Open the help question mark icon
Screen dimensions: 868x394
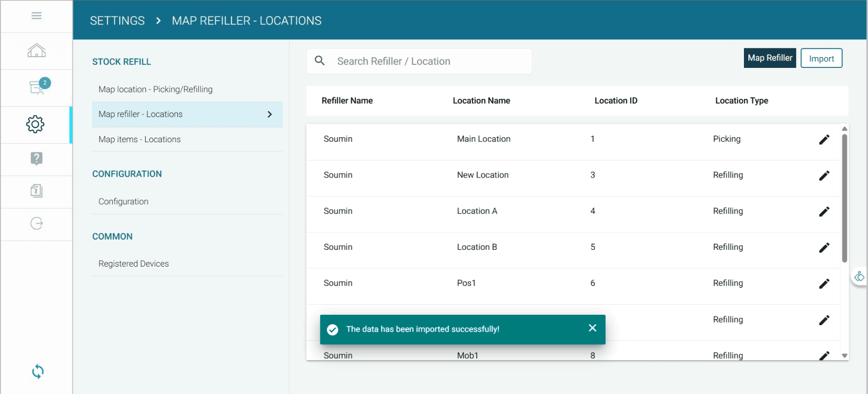tap(36, 158)
